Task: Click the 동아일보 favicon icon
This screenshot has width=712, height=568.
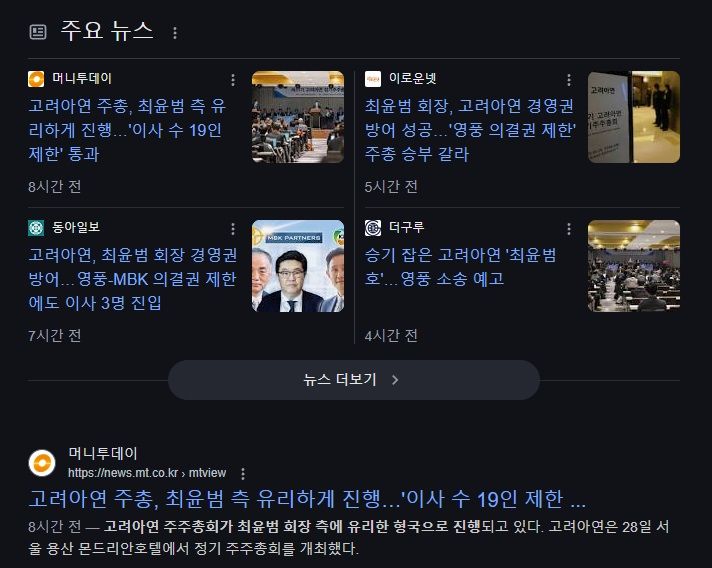Action: [x=36, y=228]
